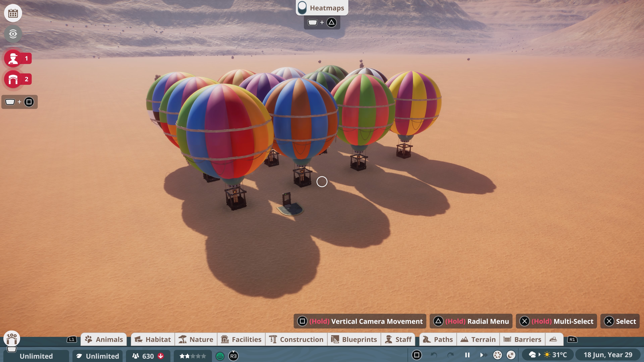Click the path icon on Paths tab
Screen dimensions: 644x362
tap(427, 339)
